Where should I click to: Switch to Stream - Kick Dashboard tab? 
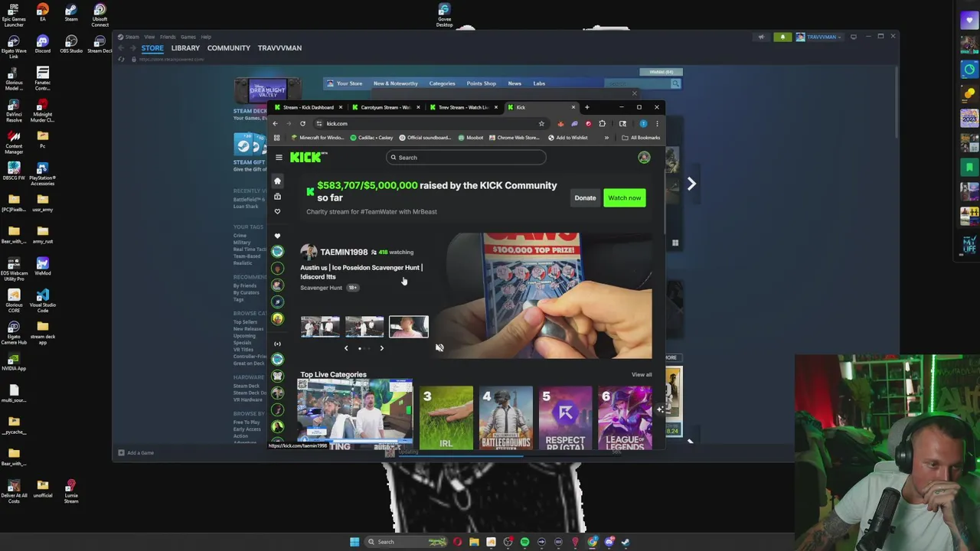[x=308, y=107]
